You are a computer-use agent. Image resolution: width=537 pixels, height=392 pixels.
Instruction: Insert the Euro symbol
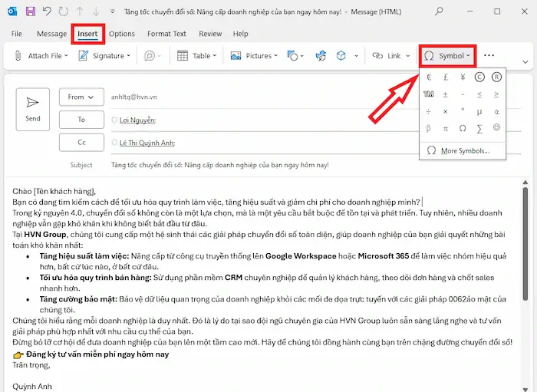pyautogui.click(x=430, y=77)
